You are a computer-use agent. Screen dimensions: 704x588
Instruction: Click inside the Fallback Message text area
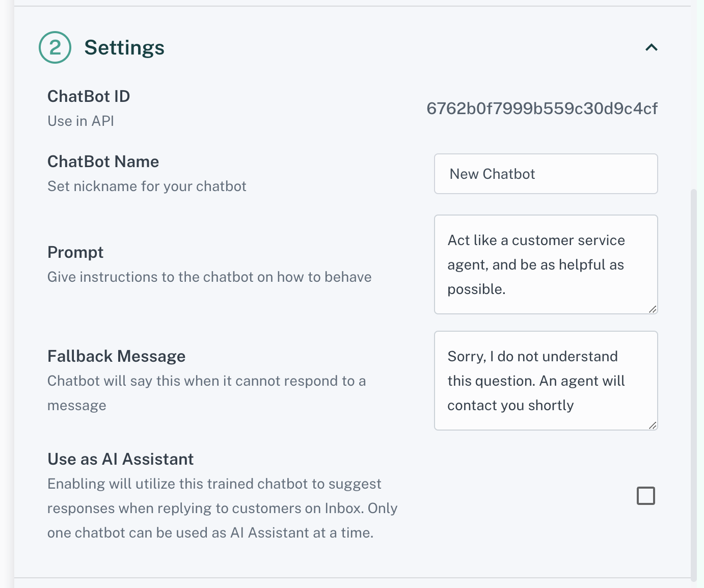[546, 381]
